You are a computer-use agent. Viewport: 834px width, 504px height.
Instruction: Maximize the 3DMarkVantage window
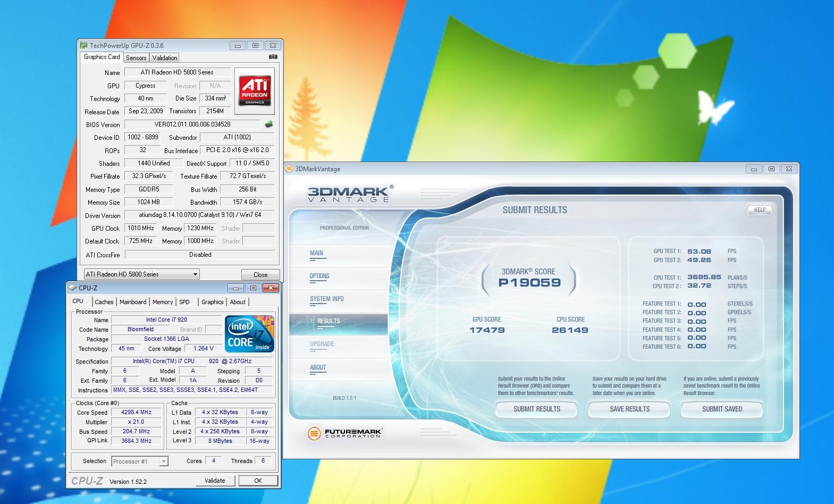pyautogui.click(x=771, y=169)
